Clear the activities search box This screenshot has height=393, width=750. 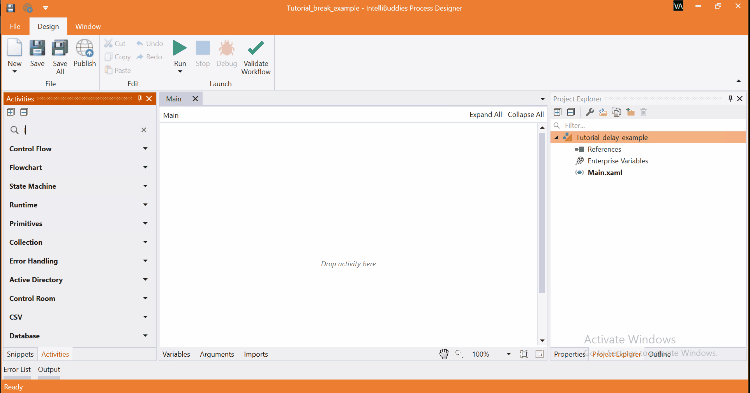tap(144, 130)
